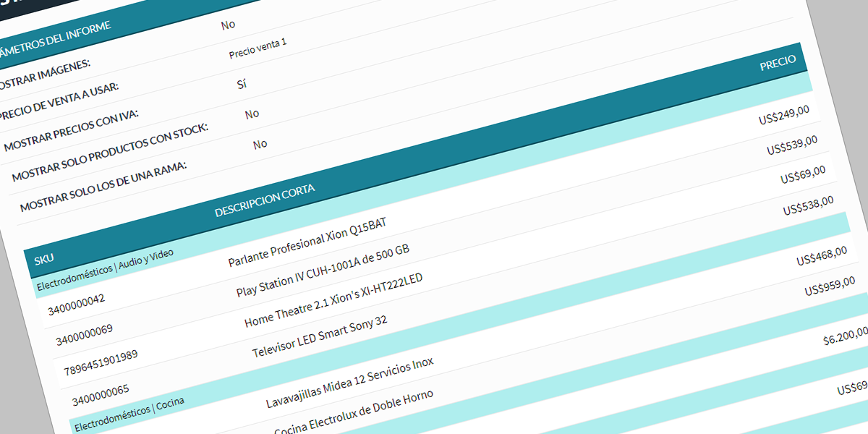Click the 'Sí' value for precios con IVA

coord(242,84)
